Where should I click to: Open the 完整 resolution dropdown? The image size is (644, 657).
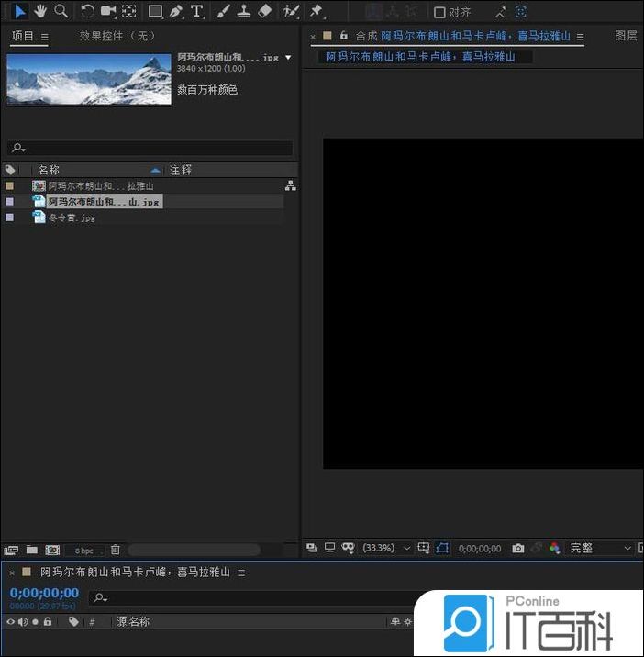[601, 548]
